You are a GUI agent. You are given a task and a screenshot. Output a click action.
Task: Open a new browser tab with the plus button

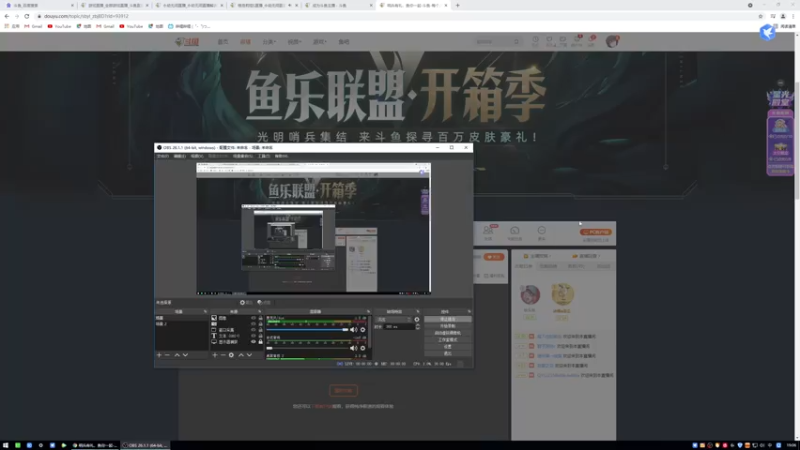(458, 5)
